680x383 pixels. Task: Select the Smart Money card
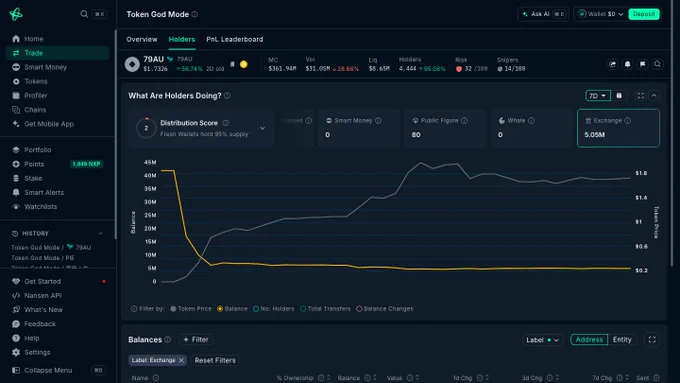click(x=359, y=128)
